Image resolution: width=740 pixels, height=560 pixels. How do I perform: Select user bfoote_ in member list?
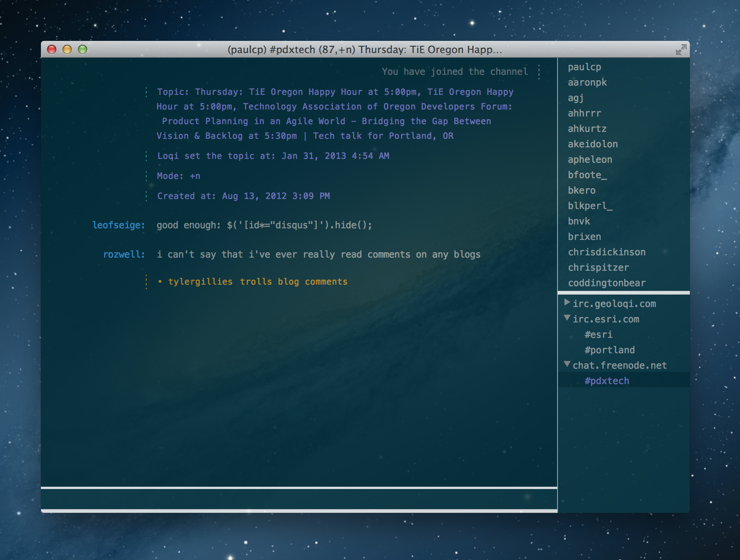click(587, 175)
